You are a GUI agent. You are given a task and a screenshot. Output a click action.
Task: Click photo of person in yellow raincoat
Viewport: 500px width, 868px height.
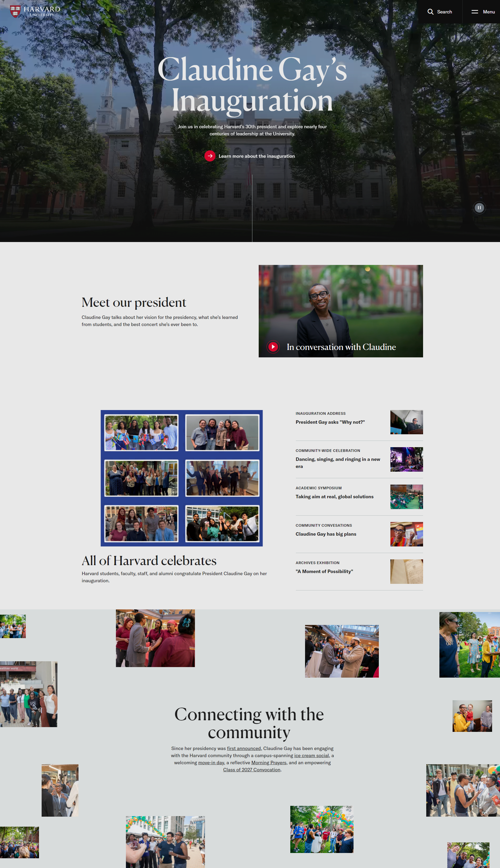click(472, 716)
